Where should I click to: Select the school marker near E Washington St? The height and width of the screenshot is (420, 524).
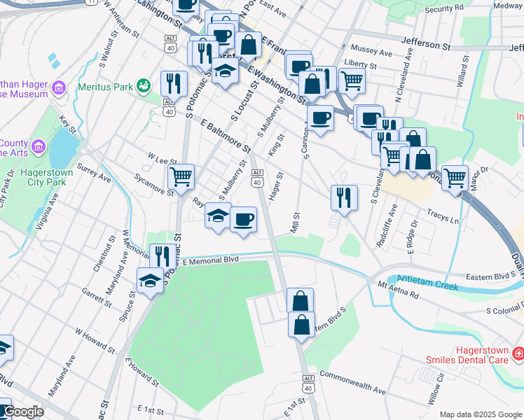(x=225, y=71)
